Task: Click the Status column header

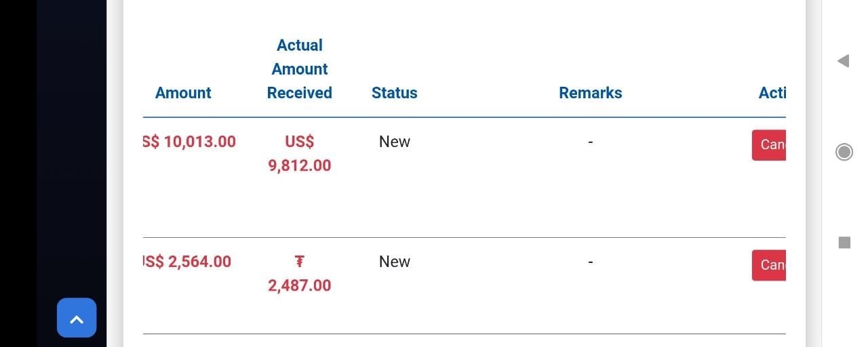Action: (395, 93)
